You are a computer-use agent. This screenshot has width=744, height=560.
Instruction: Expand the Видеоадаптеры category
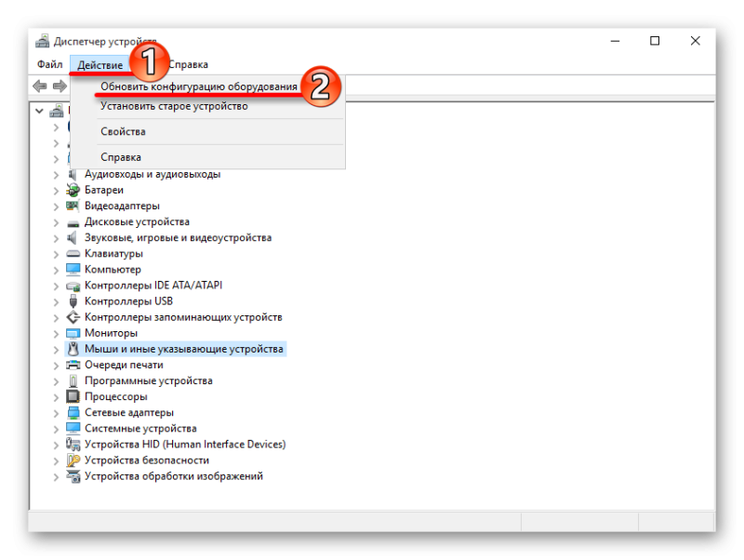click(x=56, y=207)
